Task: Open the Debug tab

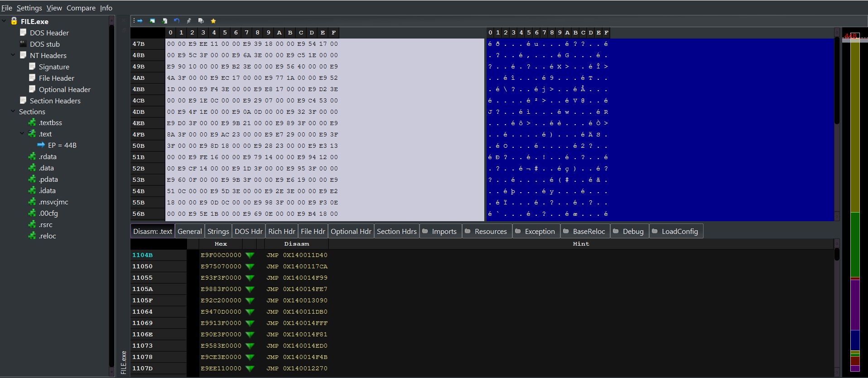Action: point(630,231)
